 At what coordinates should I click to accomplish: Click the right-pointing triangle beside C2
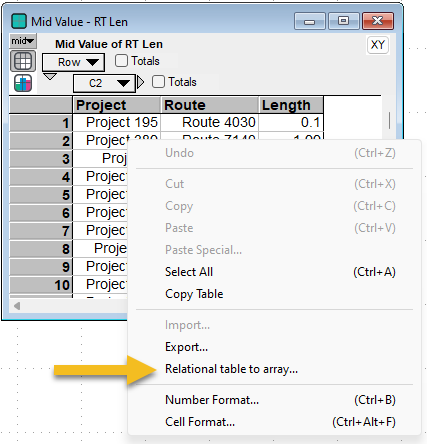tap(141, 82)
